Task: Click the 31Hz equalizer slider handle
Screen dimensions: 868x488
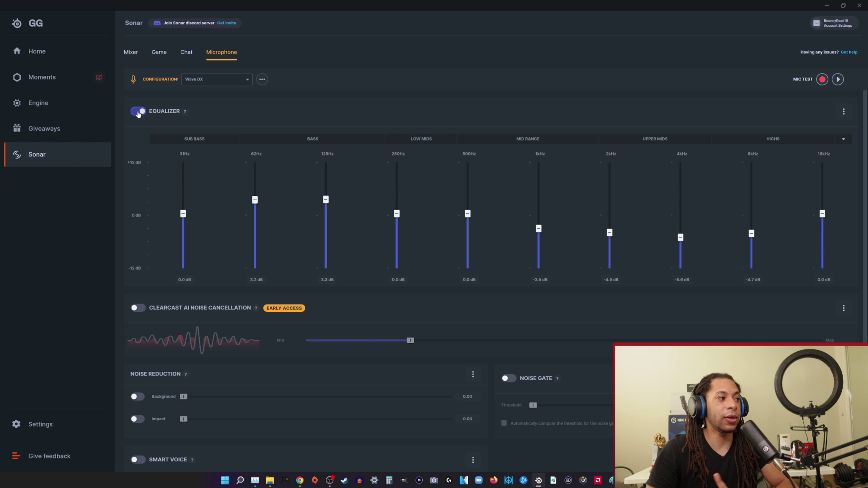Action: click(183, 214)
